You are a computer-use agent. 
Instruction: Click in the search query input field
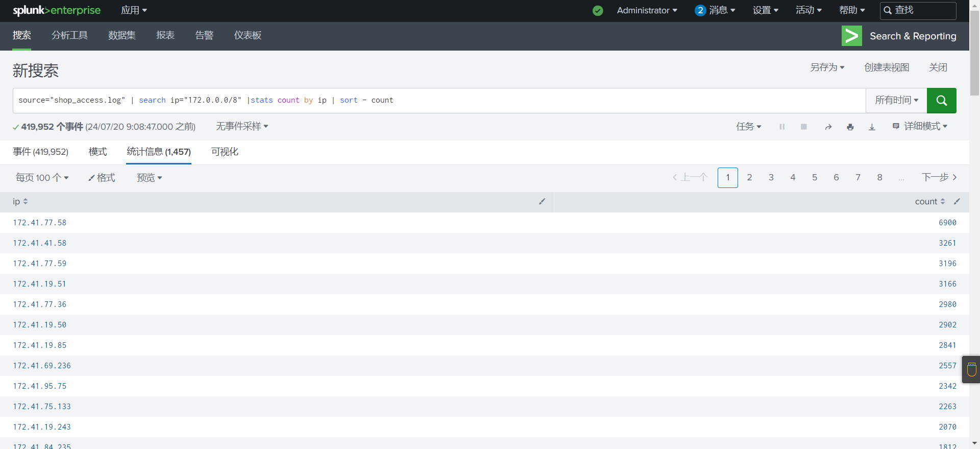coord(561,101)
